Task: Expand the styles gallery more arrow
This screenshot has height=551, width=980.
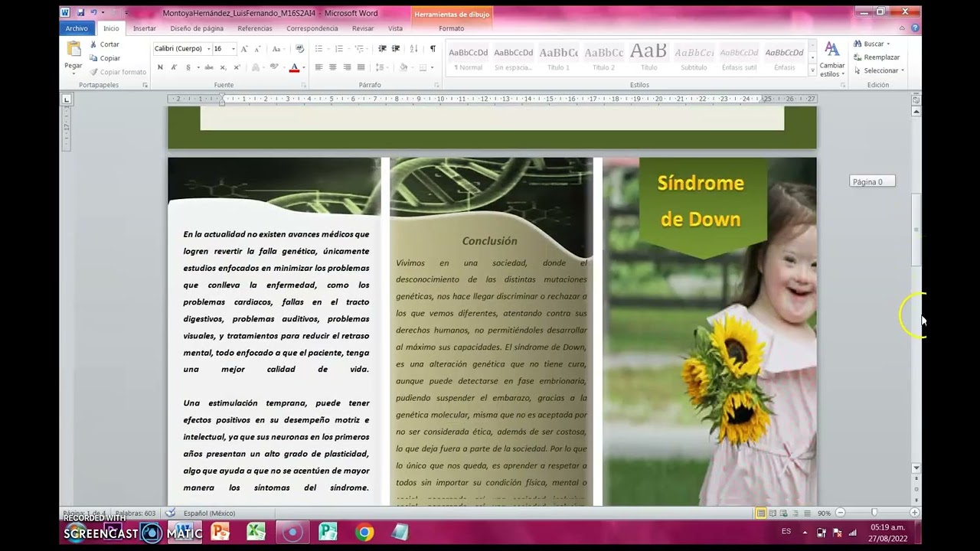Action: pos(812,70)
